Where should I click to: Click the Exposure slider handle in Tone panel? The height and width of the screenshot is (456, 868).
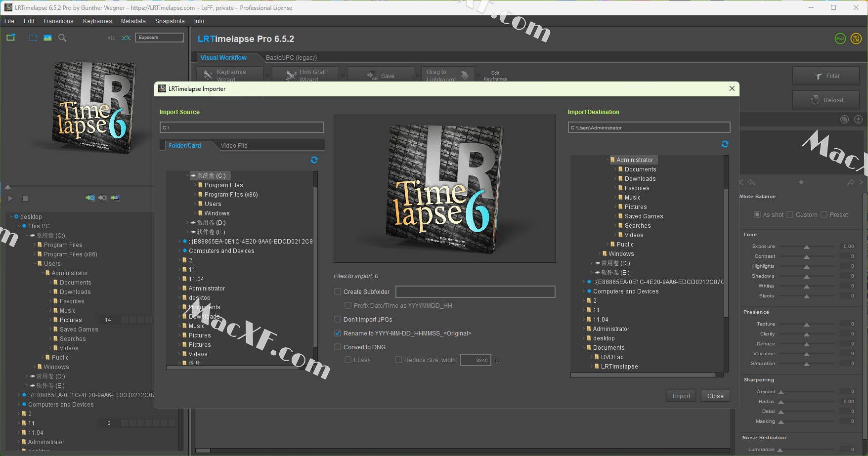tap(807, 247)
